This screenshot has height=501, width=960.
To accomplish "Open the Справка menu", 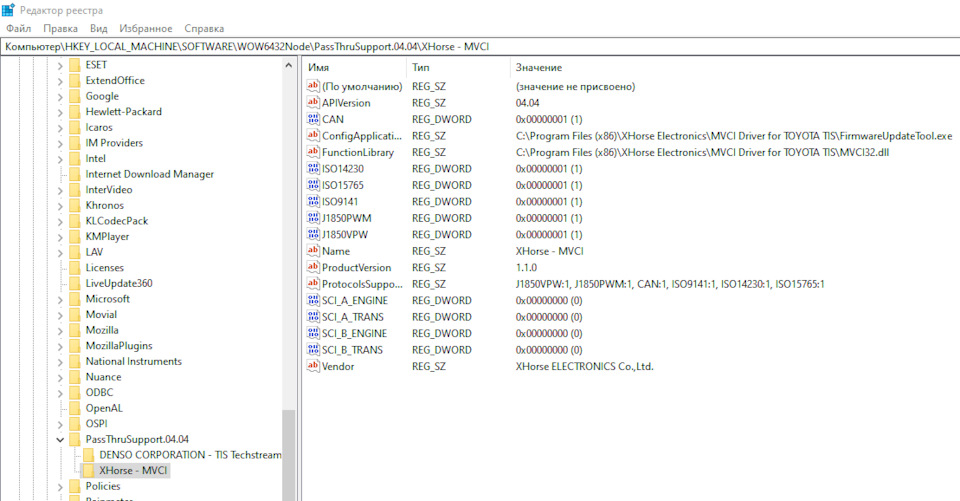I will click(x=204, y=28).
